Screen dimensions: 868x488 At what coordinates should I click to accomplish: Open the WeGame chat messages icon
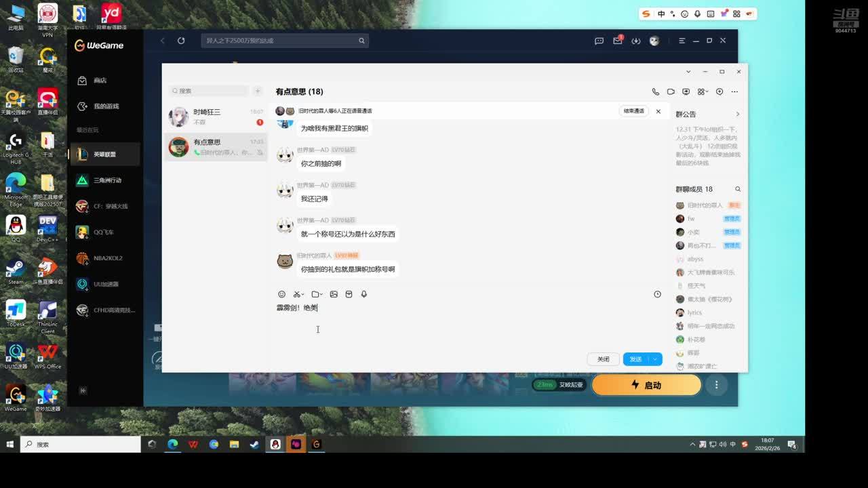point(599,41)
